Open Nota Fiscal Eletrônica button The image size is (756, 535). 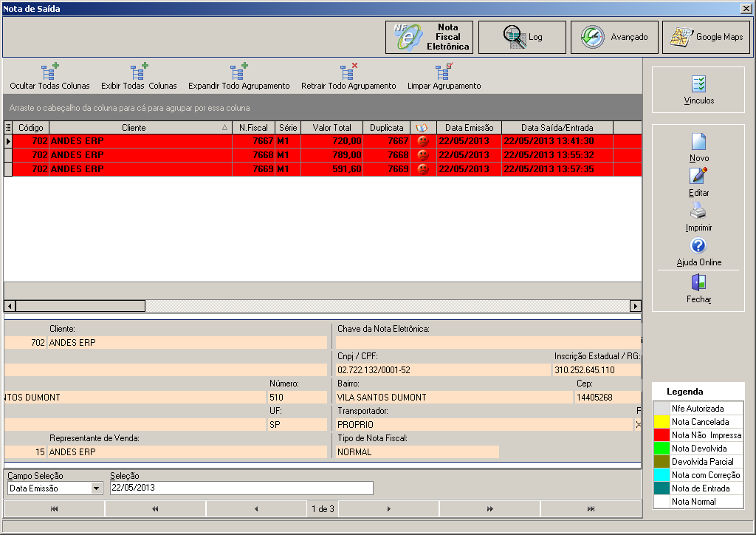click(x=429, y=37)
